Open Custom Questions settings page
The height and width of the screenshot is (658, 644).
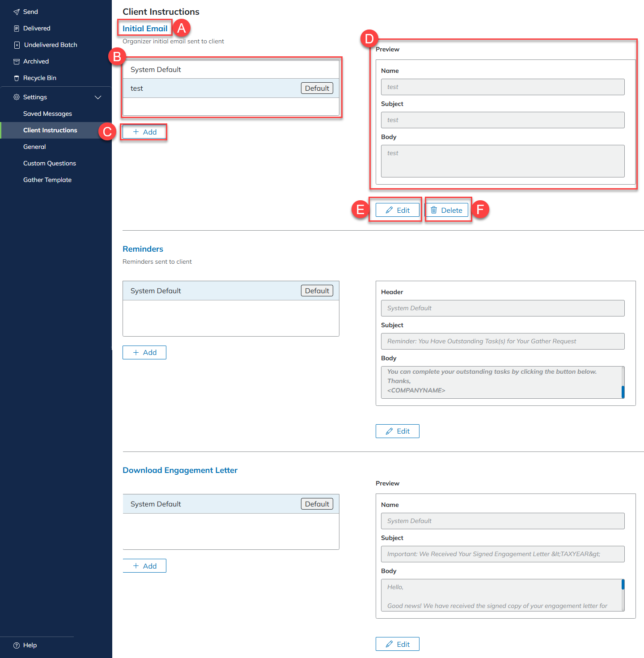click(50, 163)
